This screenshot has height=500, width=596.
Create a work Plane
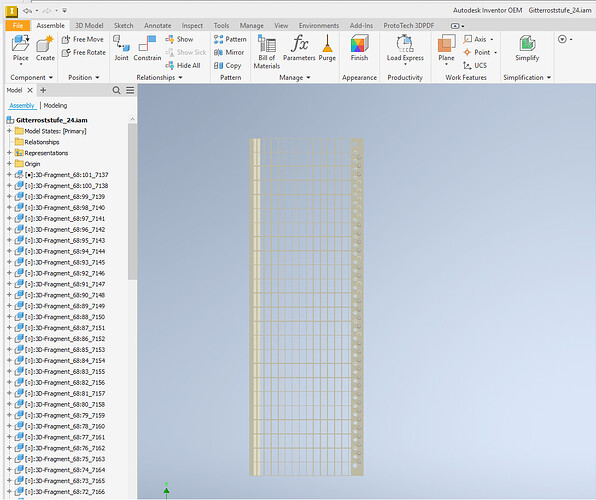pyautogui.click(x=446, y=48)
